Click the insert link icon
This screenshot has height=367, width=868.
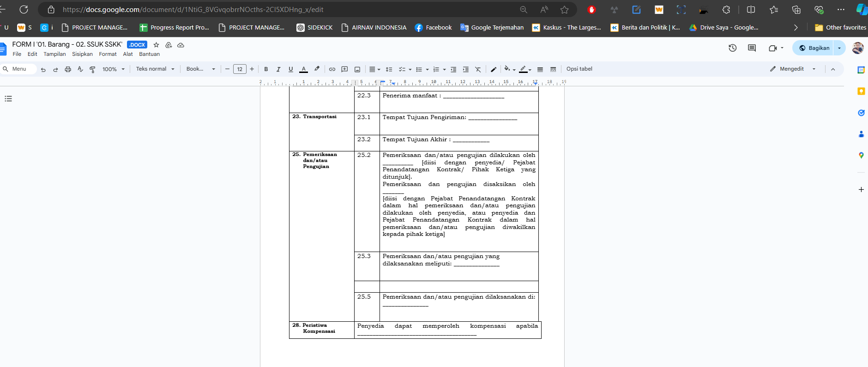[332, 69]
